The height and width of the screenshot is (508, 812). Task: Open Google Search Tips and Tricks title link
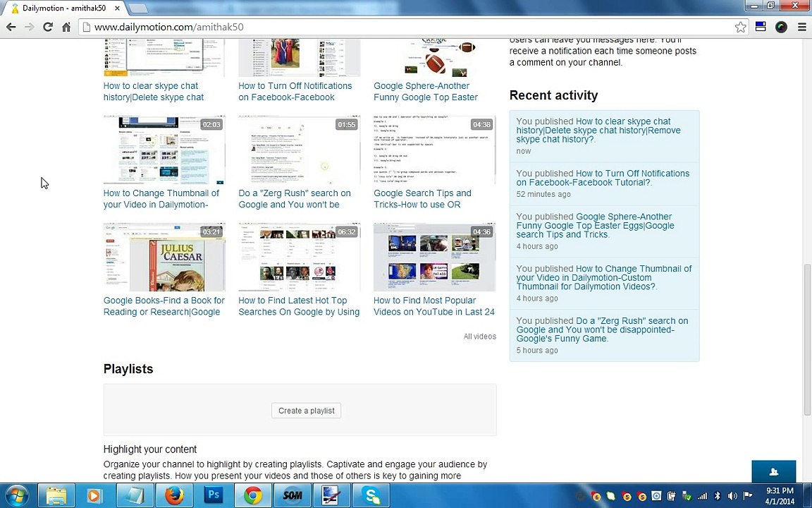[423, 198]
